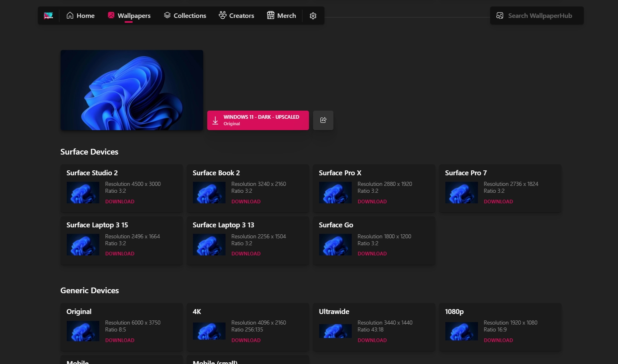Download the 4K wallpaper
This screenshot has height=364, width=618.
pos(246,340)
